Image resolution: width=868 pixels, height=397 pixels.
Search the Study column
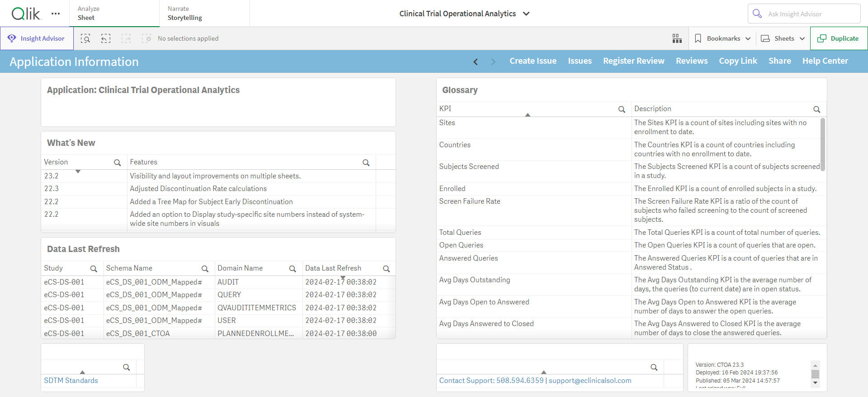(94, 269)
